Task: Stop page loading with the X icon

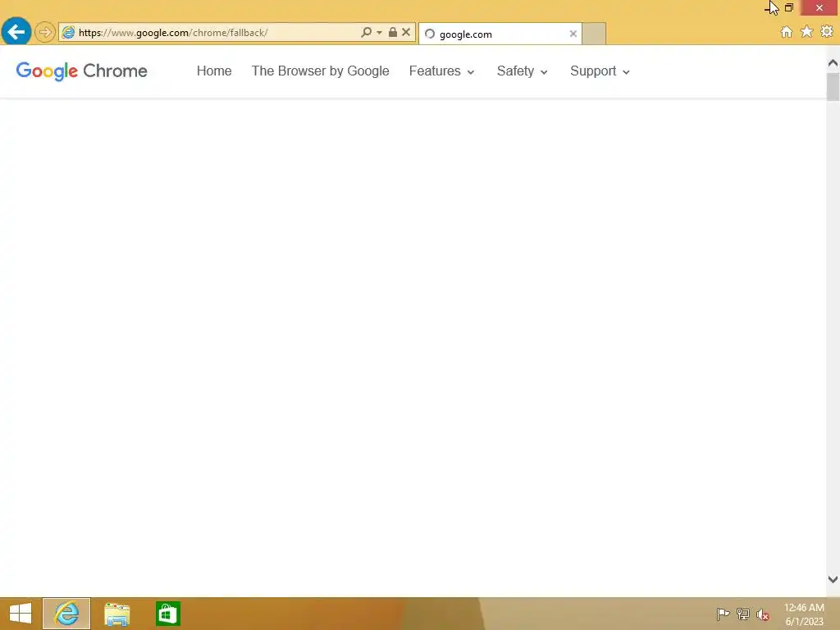Action: (406, 32)
